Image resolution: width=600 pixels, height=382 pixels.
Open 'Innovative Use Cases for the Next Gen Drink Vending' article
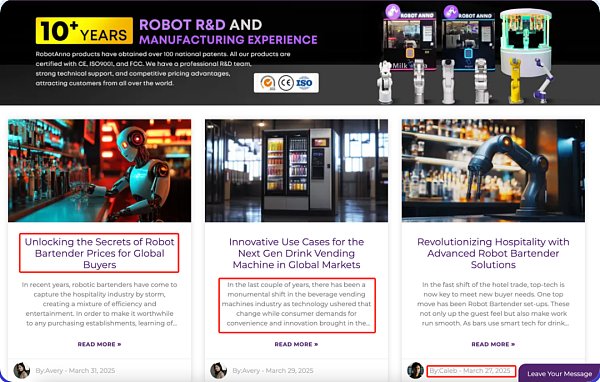point(296,253)
